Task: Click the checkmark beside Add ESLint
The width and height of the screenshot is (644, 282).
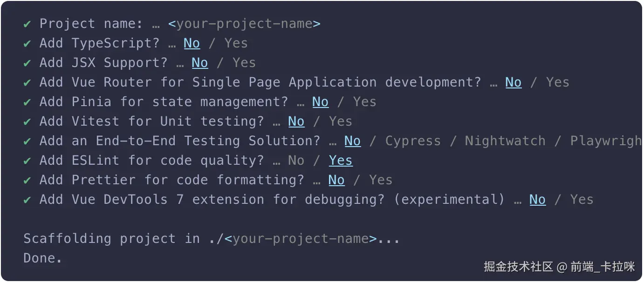Action: (27, 161)
